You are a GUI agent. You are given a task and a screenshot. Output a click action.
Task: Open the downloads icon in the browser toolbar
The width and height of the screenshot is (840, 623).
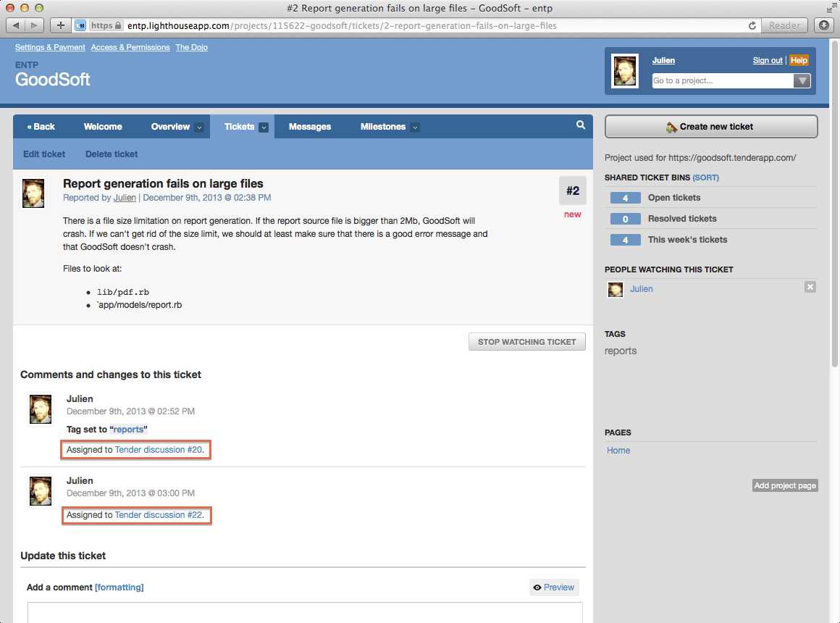coord(824,25)
